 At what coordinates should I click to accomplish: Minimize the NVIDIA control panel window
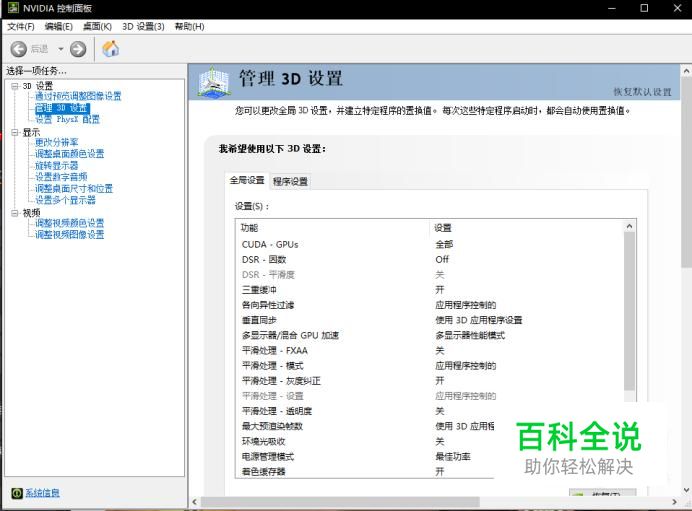pos(612,8)
